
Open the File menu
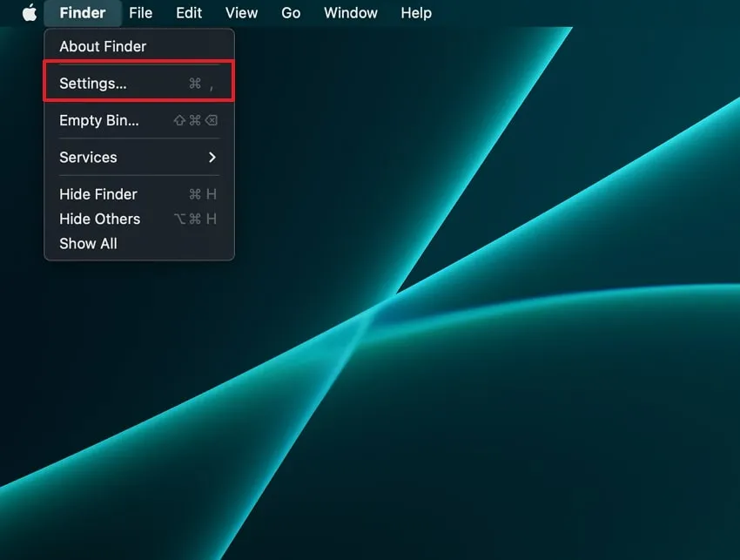141,13
